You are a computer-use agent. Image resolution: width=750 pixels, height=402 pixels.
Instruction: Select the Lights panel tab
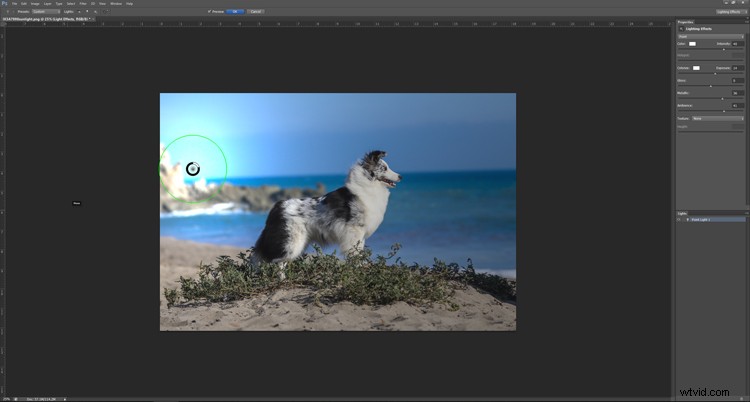pyautogui.click(x=682, y=213)
